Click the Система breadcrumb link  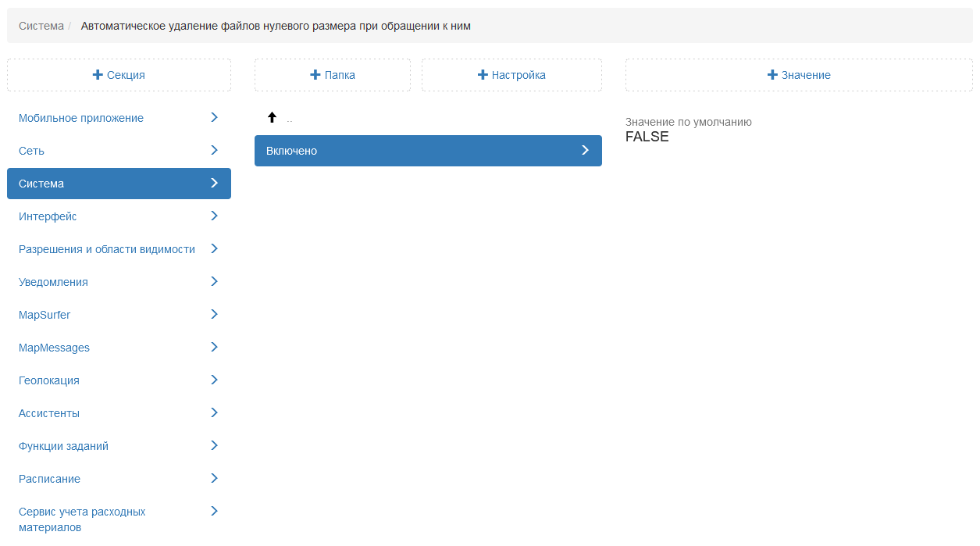[x=41, y=26]
